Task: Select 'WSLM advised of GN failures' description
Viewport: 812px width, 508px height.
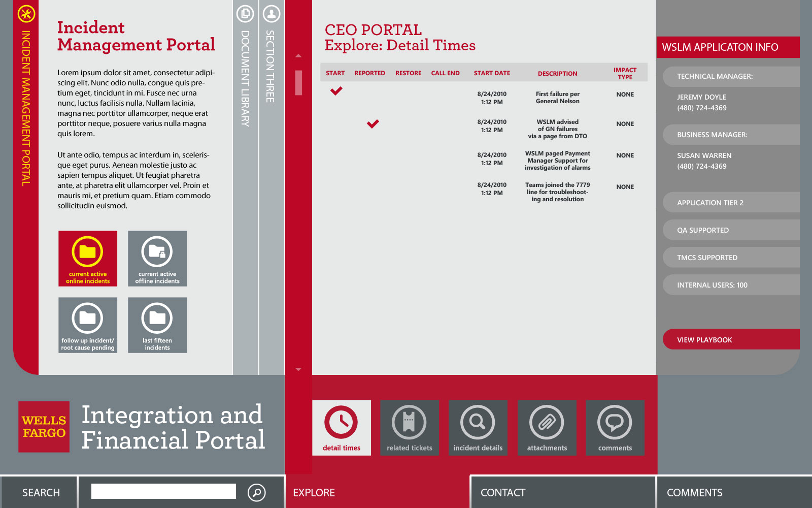Action: coord(557,129)
